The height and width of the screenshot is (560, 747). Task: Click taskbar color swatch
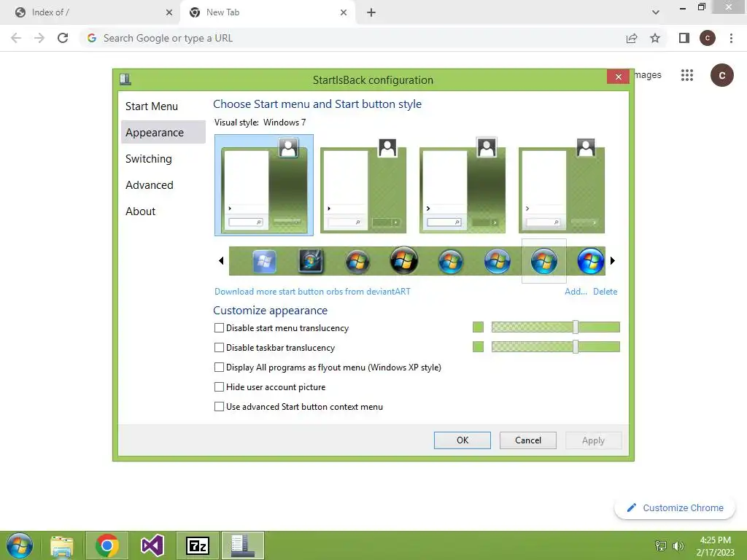(x=478, y=346)
